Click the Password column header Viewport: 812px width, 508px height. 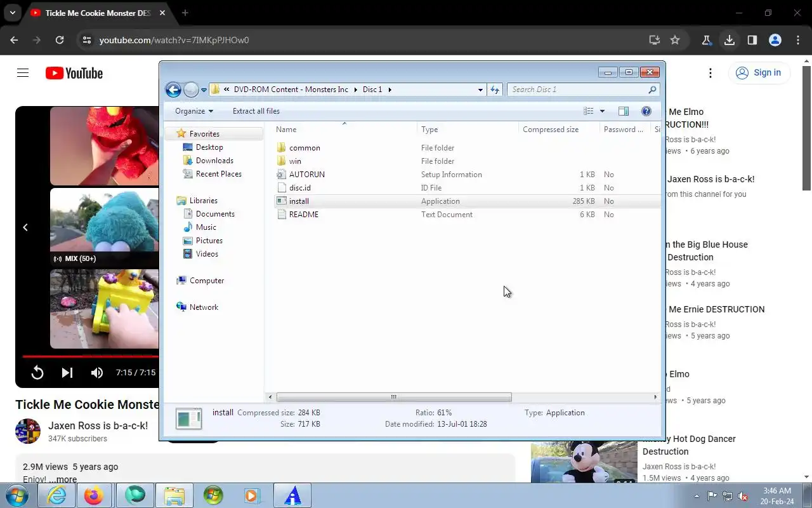click(x=625, y=129)
